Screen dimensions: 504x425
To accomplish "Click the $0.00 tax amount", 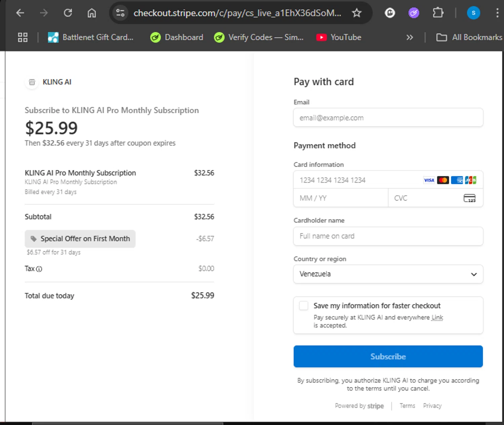I will [206, 269].
